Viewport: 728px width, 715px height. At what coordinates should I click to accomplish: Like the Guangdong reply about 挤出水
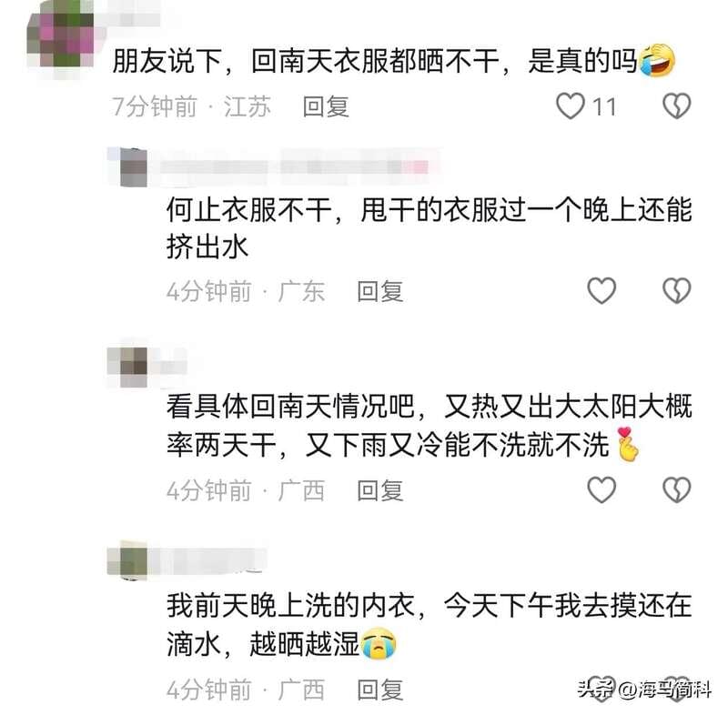pos(602,291)
